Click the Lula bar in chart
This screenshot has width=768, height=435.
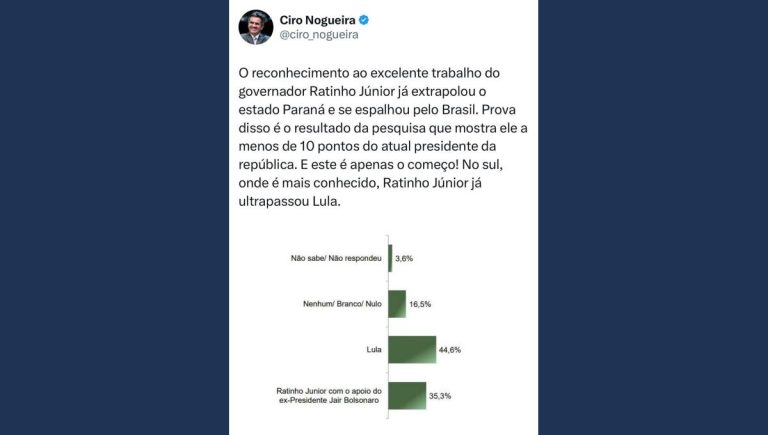coord(412,350)
